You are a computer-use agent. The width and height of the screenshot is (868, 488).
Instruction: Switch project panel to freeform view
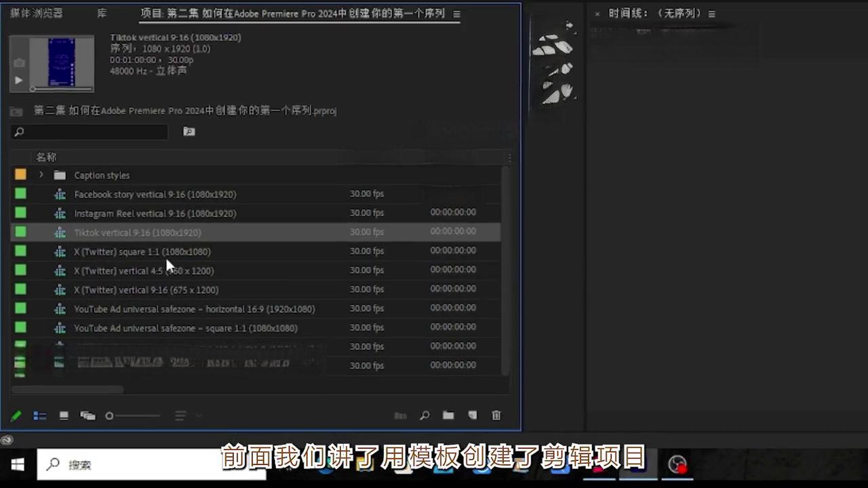pyautogui.click(x=87, y=415)
